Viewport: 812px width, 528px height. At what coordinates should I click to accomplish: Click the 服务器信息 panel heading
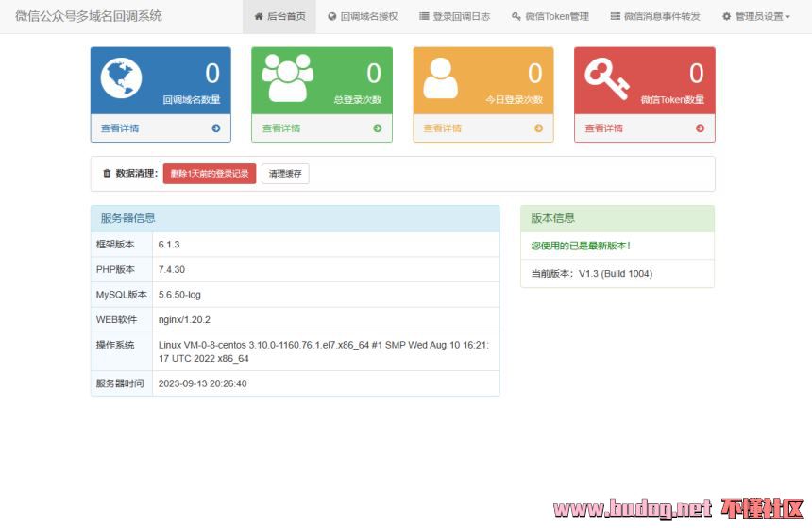click(127, 218)
